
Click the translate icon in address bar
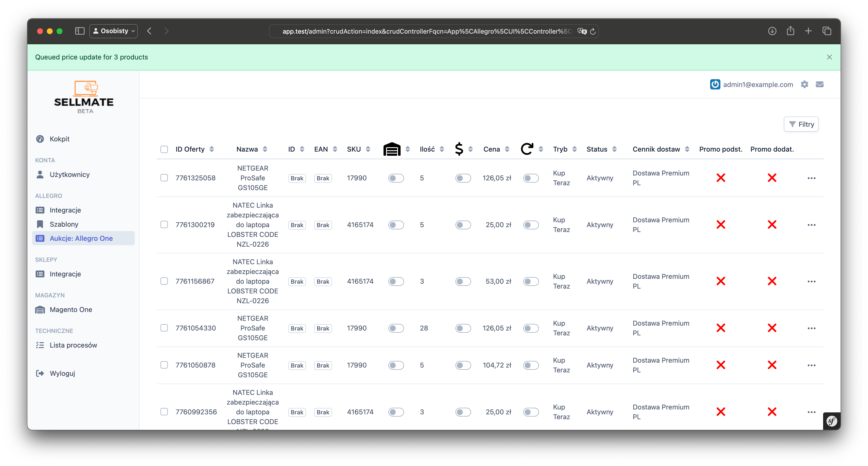[x=582, y=31]
